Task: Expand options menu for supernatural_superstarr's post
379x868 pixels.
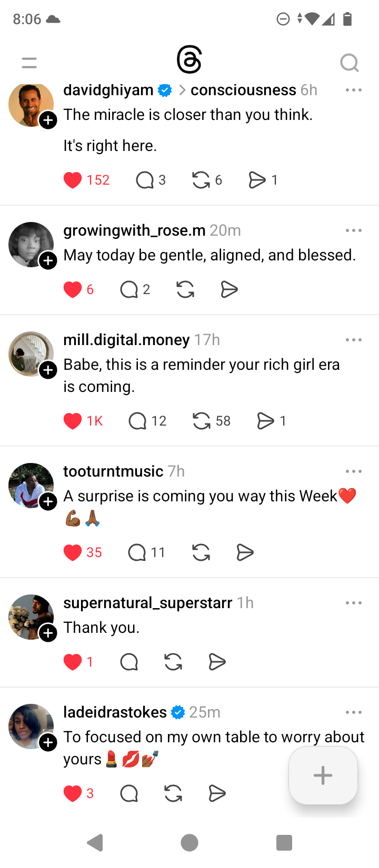Action: click(353, 603)
